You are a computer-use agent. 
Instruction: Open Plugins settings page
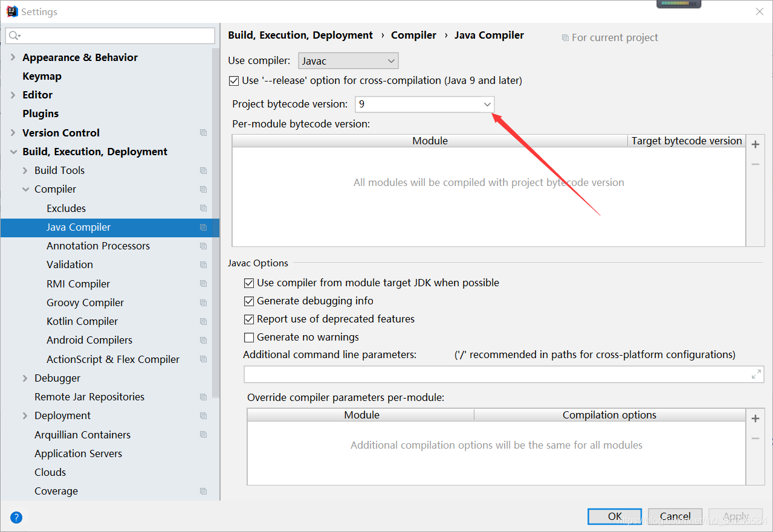[40, 114]
